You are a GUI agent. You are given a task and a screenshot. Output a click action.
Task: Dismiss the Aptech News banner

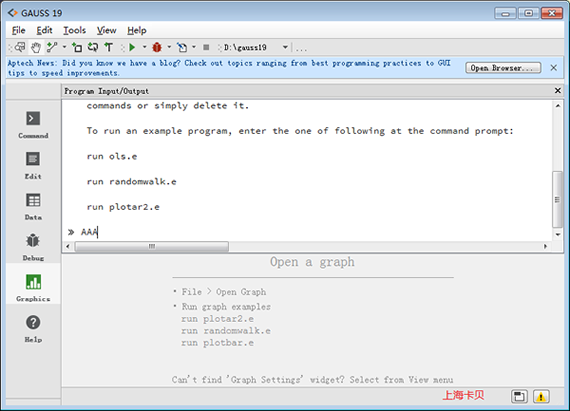(553, 68)
